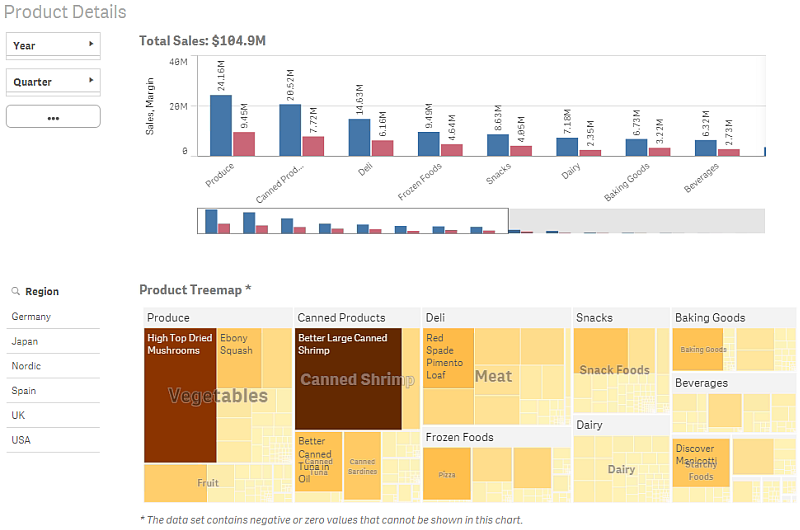The image size is (800, 530).
Task: Click the Region search magnifier icon
Action: coord(16,292)
